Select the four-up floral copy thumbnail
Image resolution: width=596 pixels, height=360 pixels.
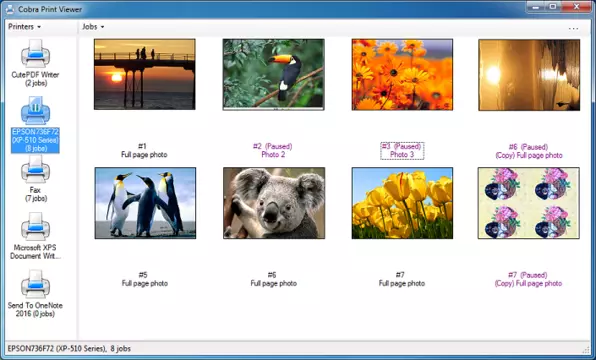click(x=529, y=203)
